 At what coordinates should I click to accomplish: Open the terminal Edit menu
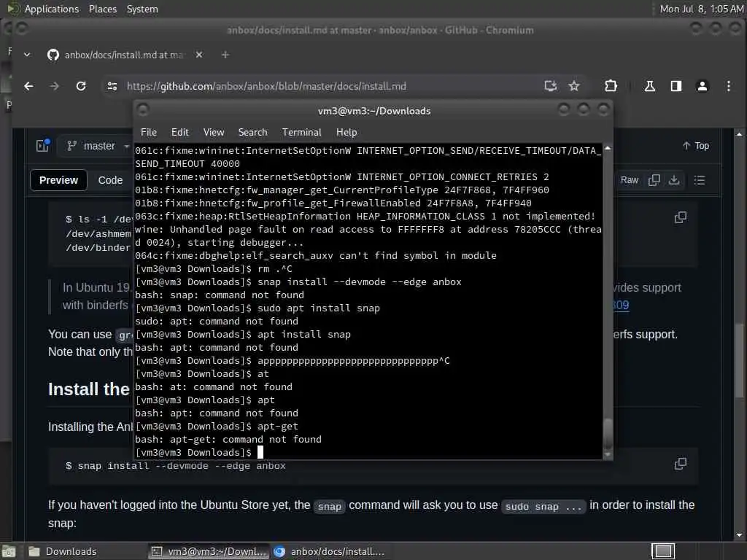coord(180,133)
